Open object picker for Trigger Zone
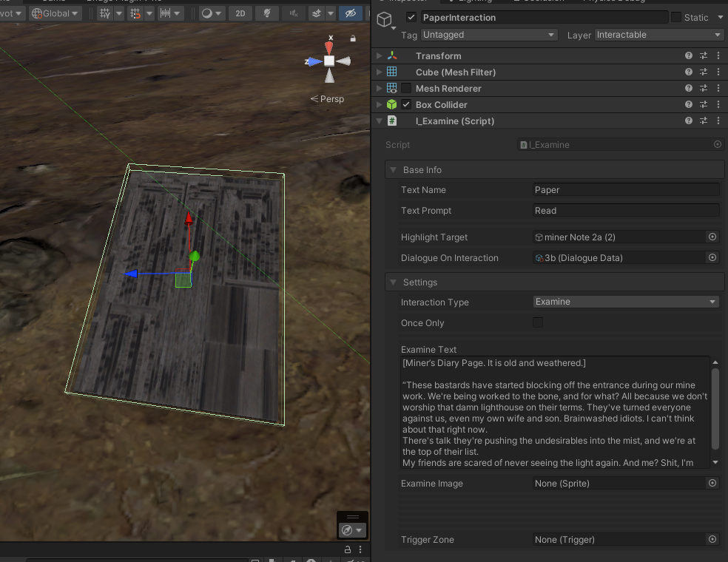The width and height of the screenshot is (728, 562). tap(712, 539)
